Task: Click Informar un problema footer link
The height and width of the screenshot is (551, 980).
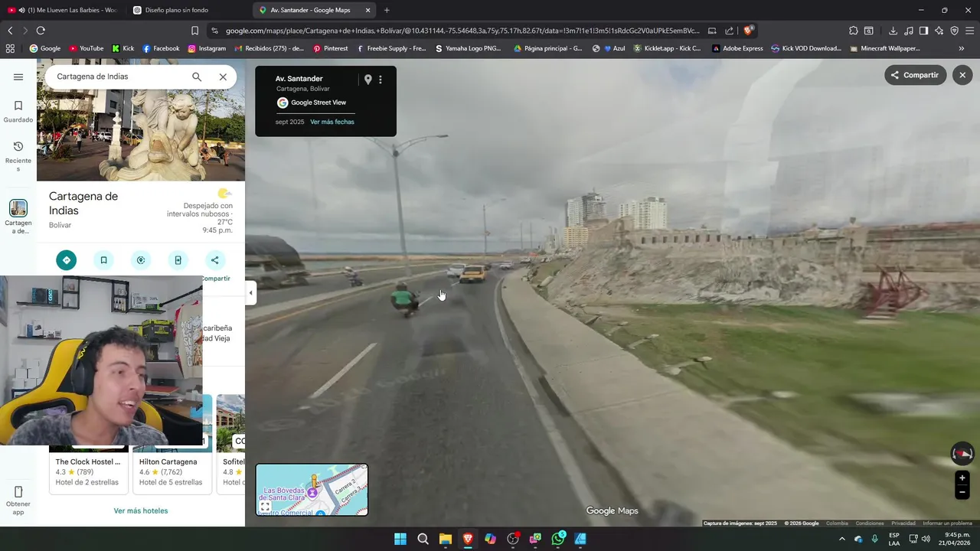Action: pos(947,523)
